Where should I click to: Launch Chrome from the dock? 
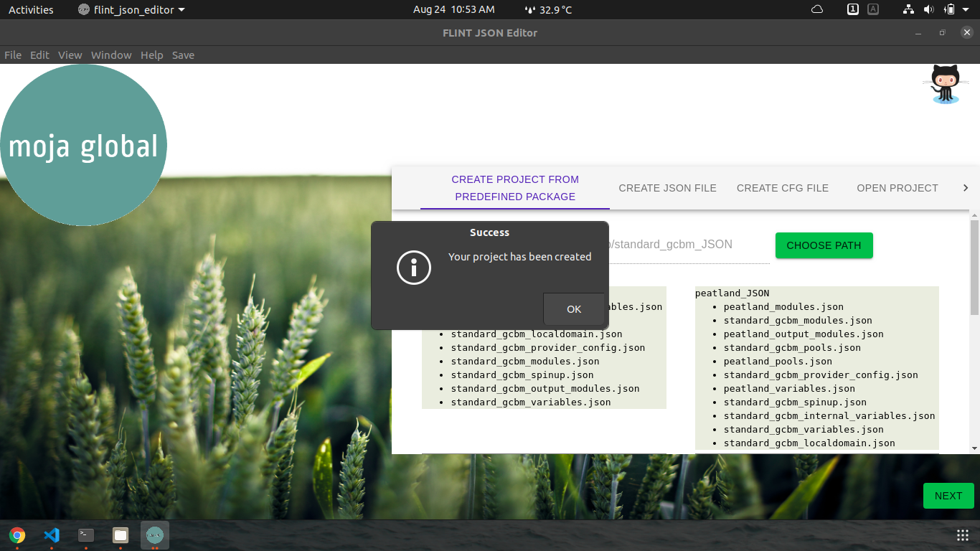point(18,534)
